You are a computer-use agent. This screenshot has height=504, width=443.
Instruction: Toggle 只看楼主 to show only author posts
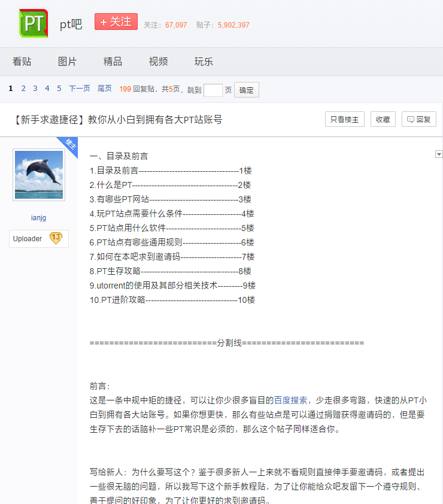click(x=345, y=119)
